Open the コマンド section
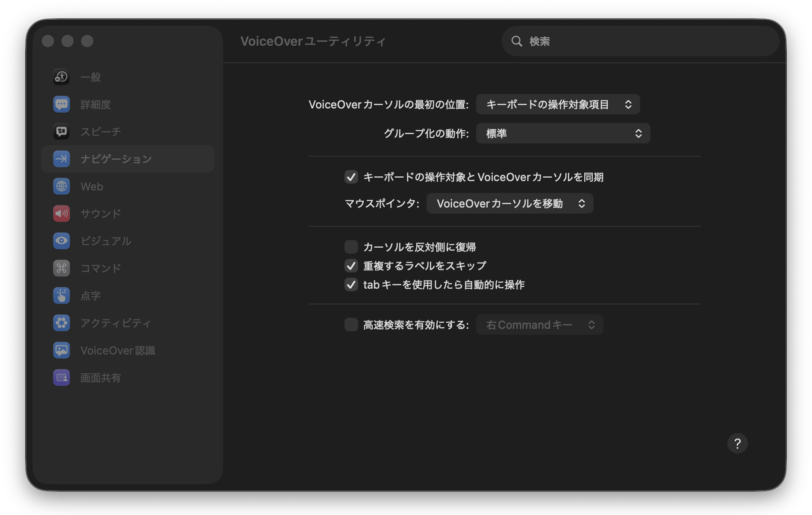812x515 pixels. coord(128,268)
